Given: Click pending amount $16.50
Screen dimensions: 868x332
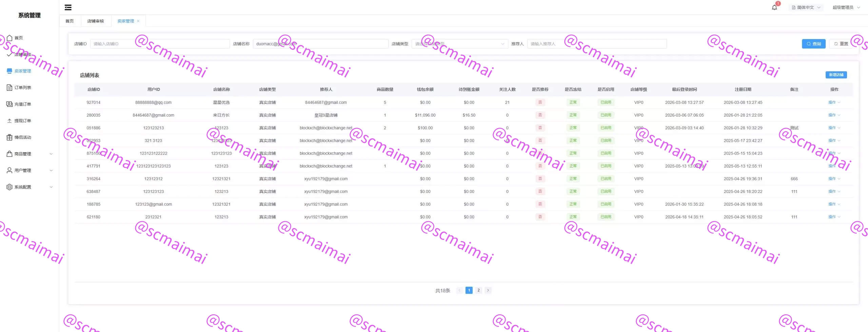Looking at the screenshot, I should 469,115.
